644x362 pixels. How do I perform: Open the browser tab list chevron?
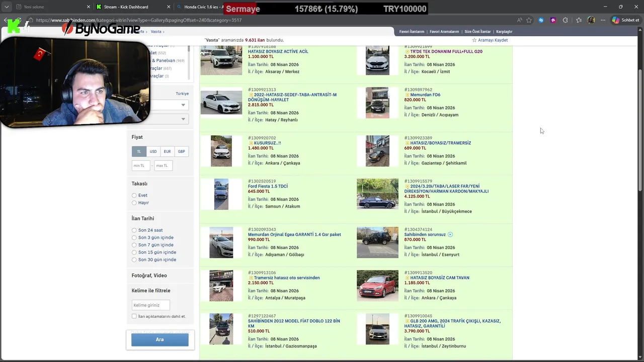coord(7,7)
